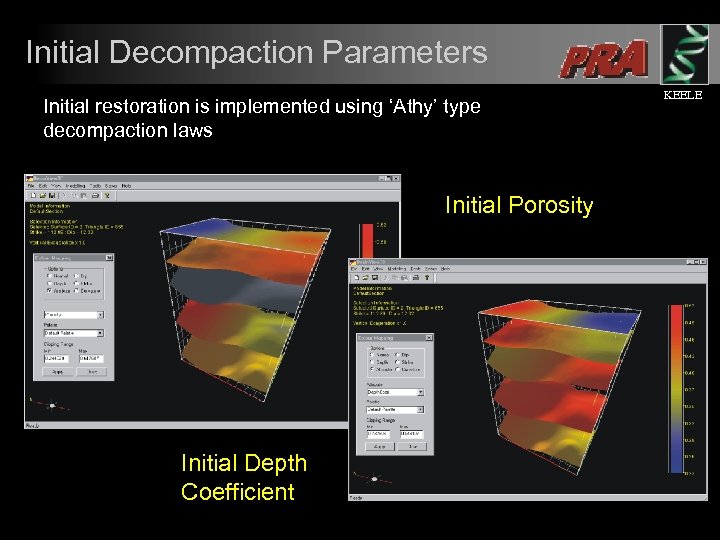Open the Edit menu in the front Depth Coefficient window

(365, 269)
